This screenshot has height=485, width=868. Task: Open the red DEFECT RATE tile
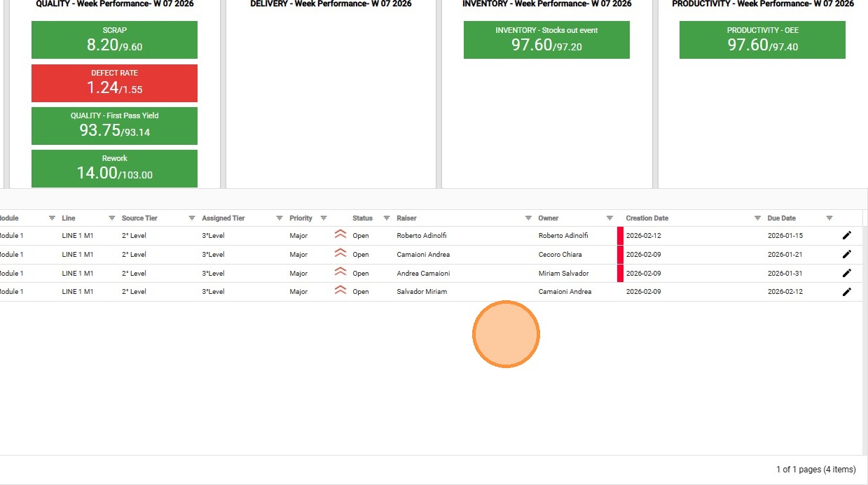coord(114,83)
